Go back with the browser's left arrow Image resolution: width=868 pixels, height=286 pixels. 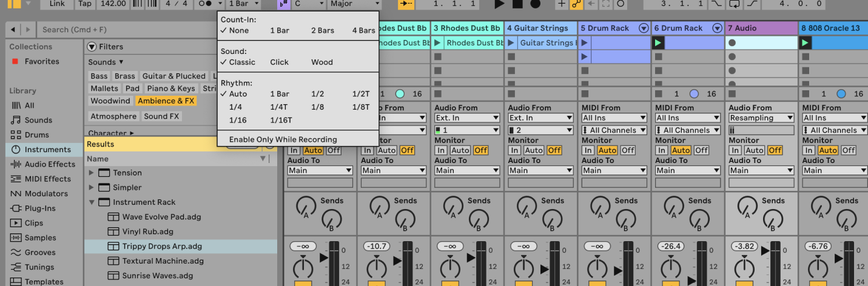point(13,29)
